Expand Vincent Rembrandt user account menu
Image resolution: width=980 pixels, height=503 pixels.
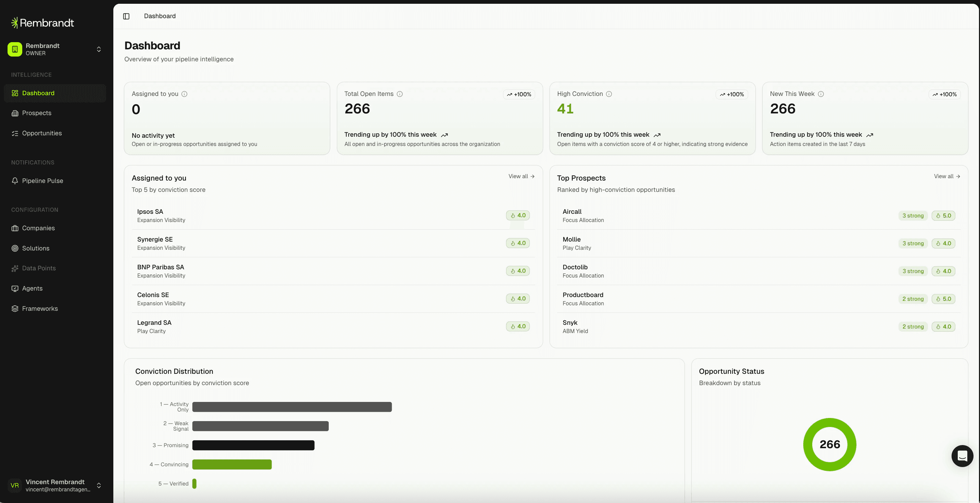[x=99, y=486]
